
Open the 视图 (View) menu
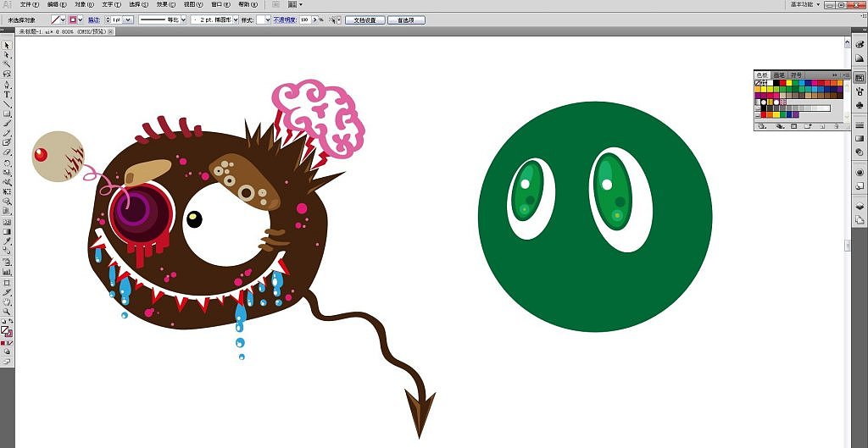193,4
